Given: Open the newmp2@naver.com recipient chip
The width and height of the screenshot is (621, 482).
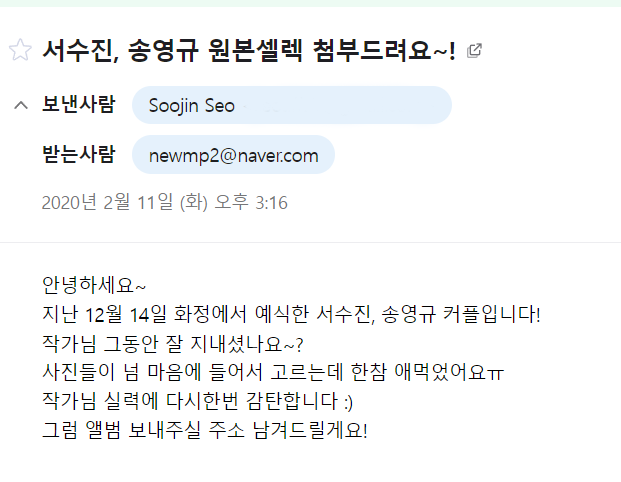Looking at the screenshot, I should [233, 155].
